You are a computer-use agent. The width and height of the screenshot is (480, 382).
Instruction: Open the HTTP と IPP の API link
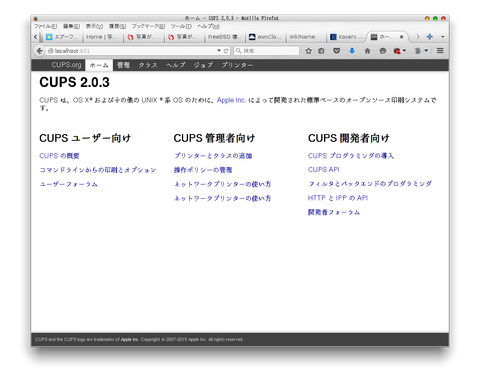pos(338,198)
